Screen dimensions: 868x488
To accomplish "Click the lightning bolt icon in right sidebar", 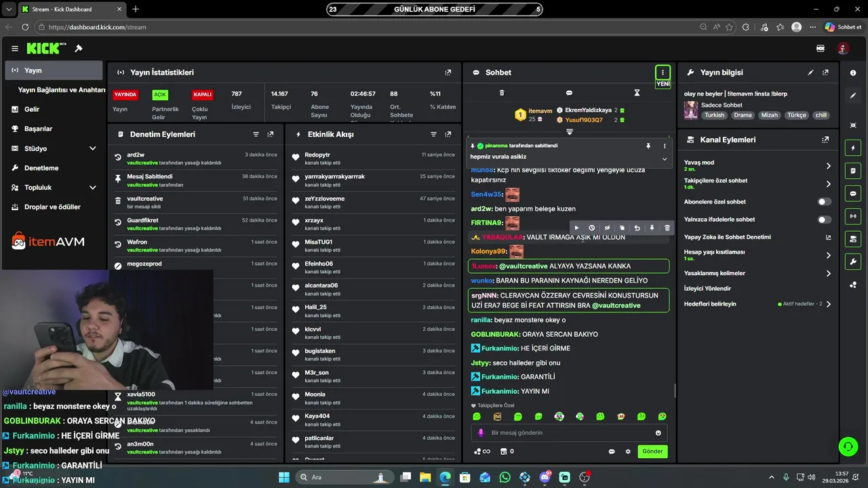I will [853, 148].
